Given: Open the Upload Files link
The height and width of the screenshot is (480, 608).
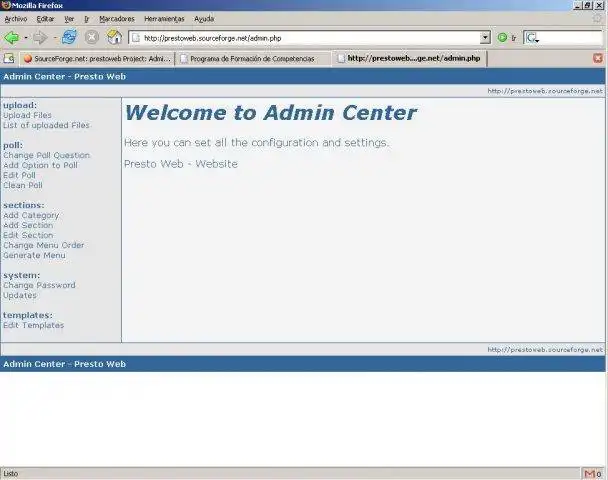Looking at the screenshot, I should [27, 115].
